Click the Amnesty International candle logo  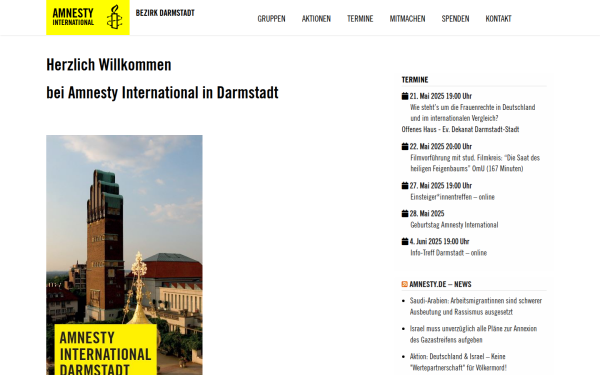point(114,17)
